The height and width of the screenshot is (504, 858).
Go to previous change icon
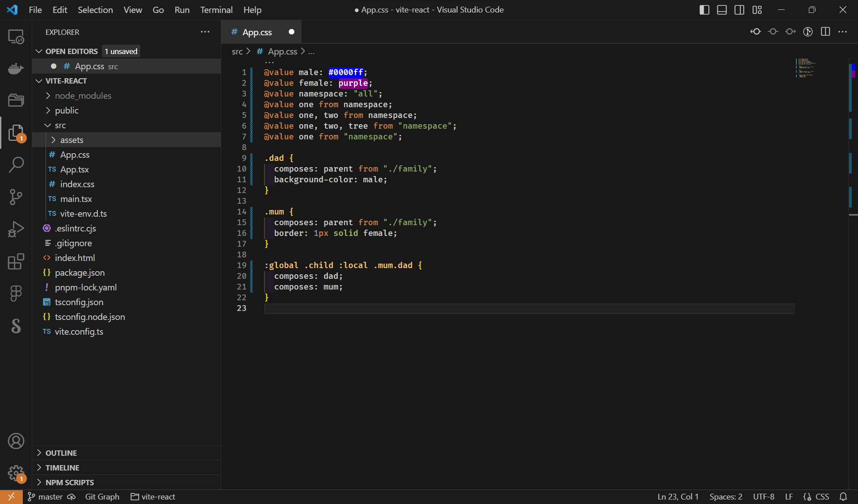point(756,32)
